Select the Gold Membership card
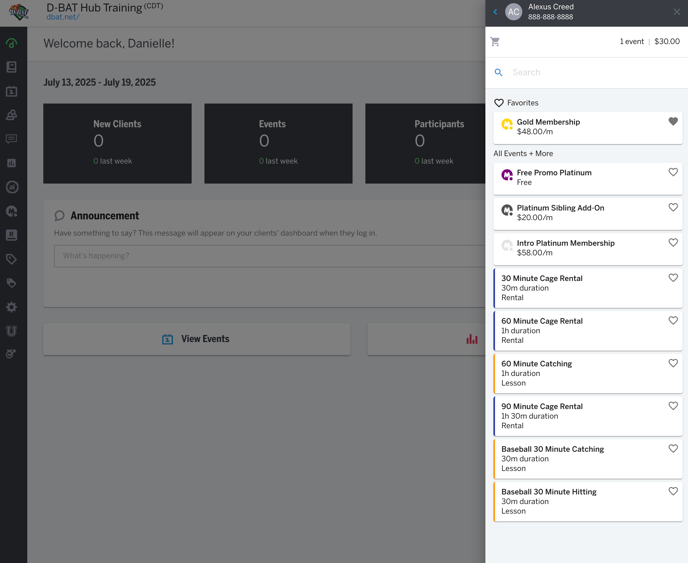 click(588, 128)
